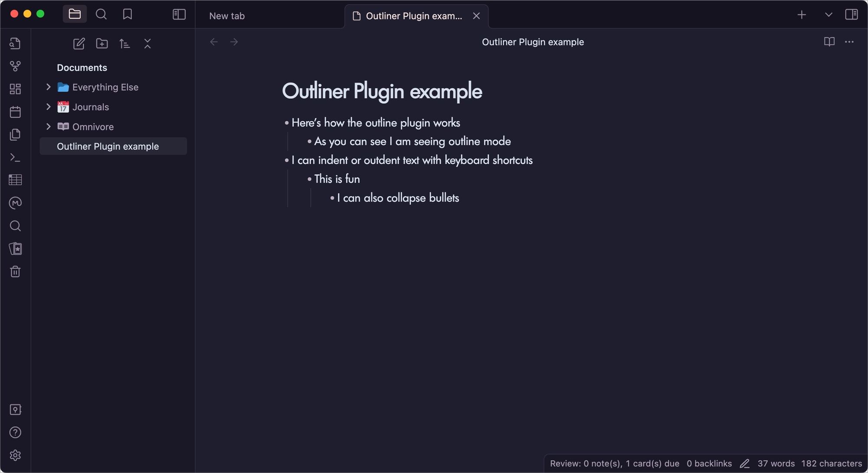
Task: Open the terminal plugin icon
Action: tap(15, 157)
